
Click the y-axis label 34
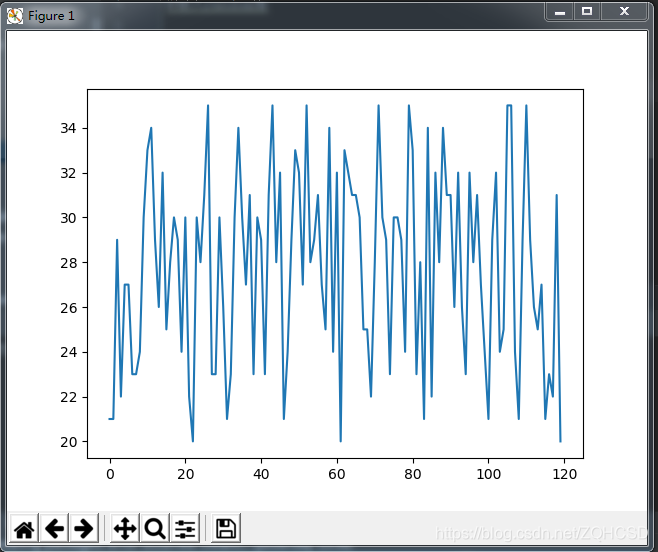pos(68,128)
